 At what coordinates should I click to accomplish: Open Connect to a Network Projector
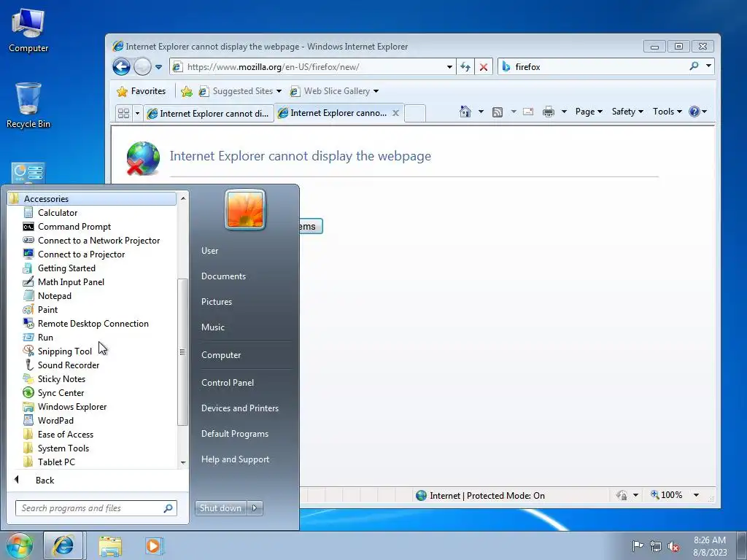click(x=98, y=241)
